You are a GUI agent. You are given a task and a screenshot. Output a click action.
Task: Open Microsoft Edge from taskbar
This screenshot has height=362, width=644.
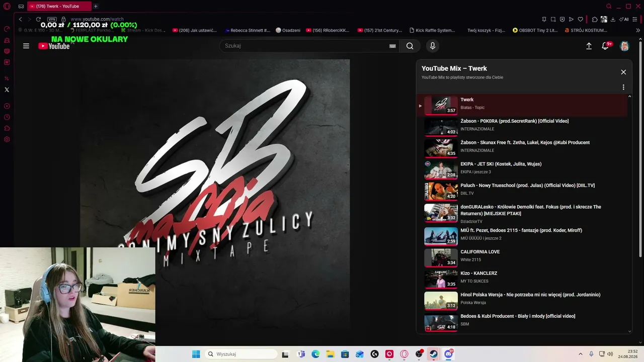[315, 354]
